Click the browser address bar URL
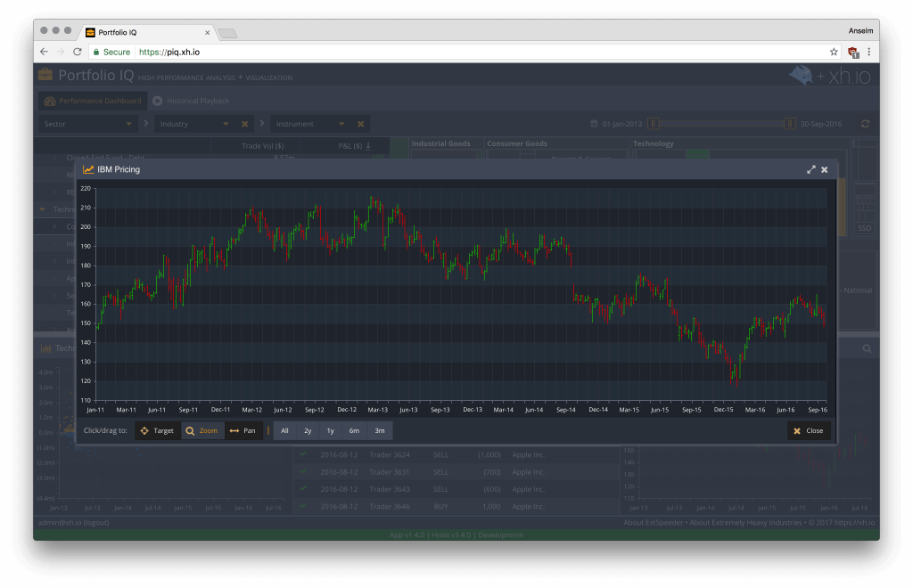This screenshot has width=913, height=588. 169,52
